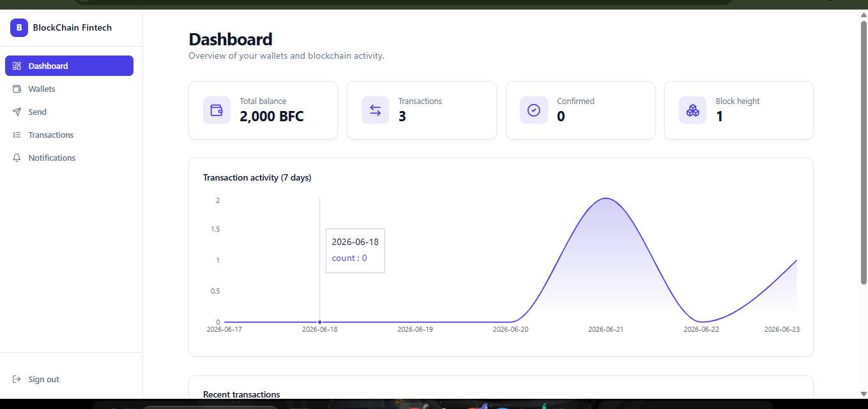The width and height of the screenshot is (868, 409).
Task: Click the chart tooltip showing count : 0
Action: (x=355, y=251)
